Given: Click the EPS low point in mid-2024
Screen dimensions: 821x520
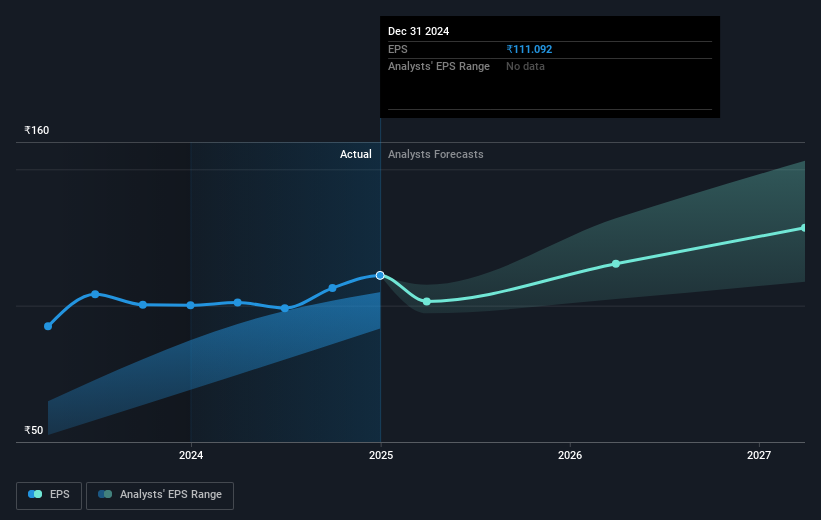Looking at the screenshot, I should (285, 308).
